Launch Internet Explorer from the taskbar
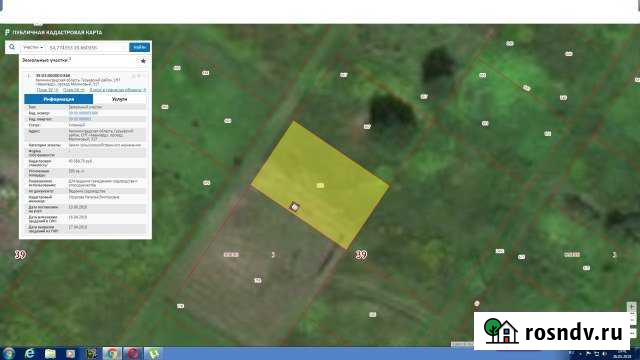 29,353
